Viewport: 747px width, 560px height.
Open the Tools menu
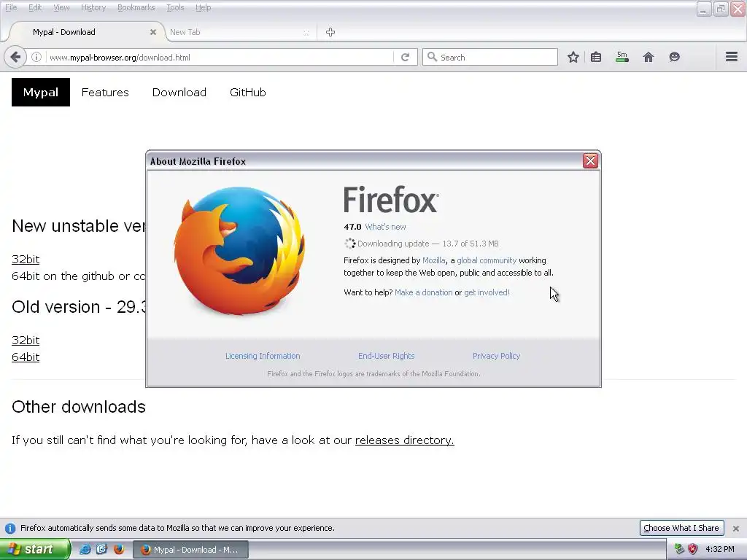175,7
